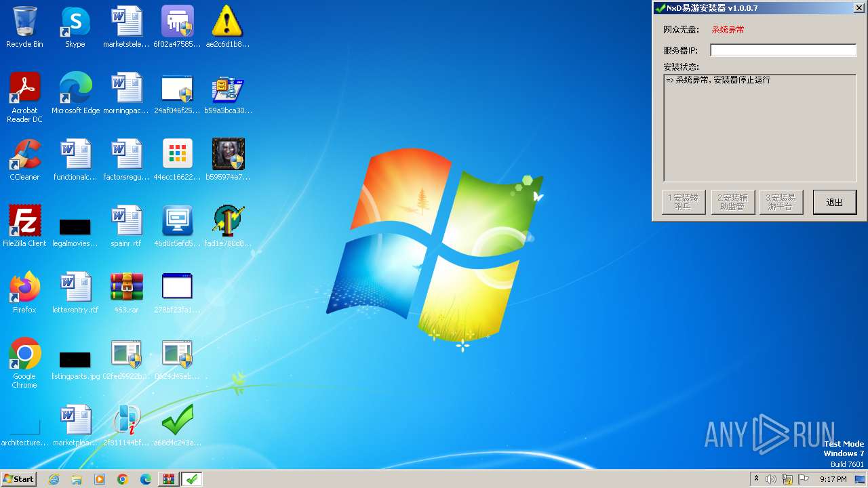Open Internet Explorer from the taskbar
868x488 pixels.
pyautogui.click(x=54, y=479)
